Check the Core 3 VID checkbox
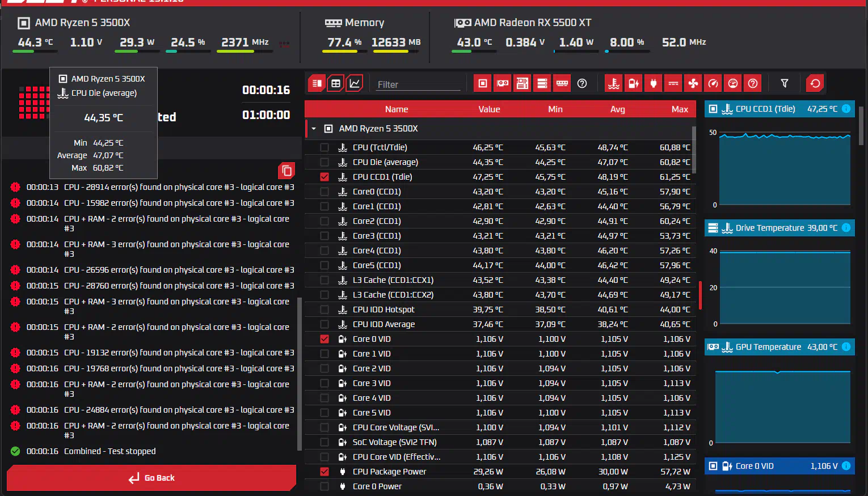868x496 pixels. pos(325,383)
